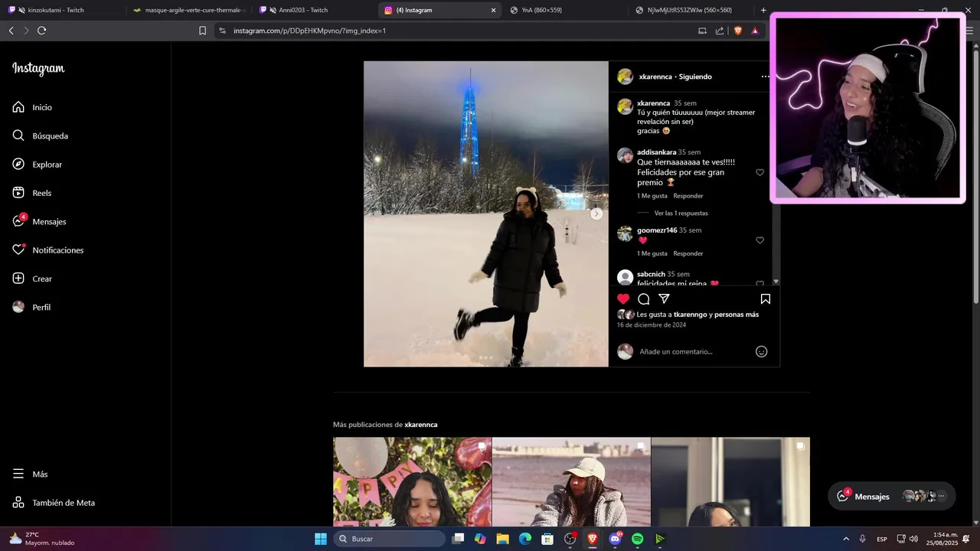Click the Instagram logo
Screen dimensions: 980x551
coord(38,69)
